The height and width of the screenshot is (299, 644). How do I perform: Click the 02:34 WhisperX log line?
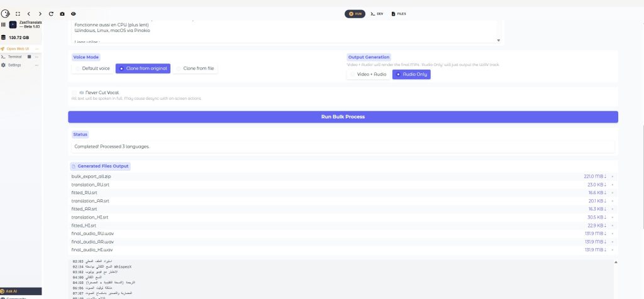[x=103, y=266]
